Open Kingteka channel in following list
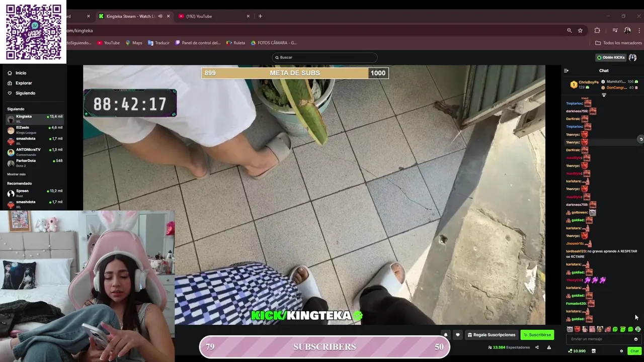Viewport: 644px width, 362px height. [x=34, y=119]
